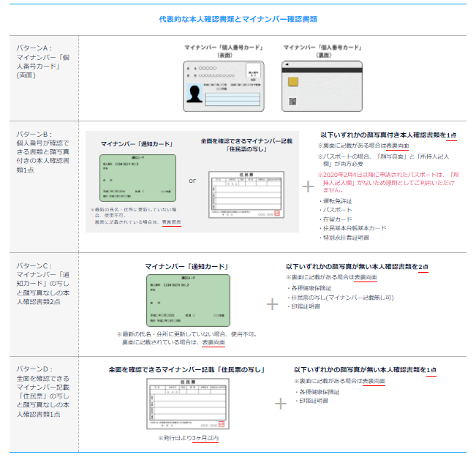This screenshot has height=457, width=476.
Task: Click 印鑑証明書 in the Pattern C list
Action: (x=303, y=306)
